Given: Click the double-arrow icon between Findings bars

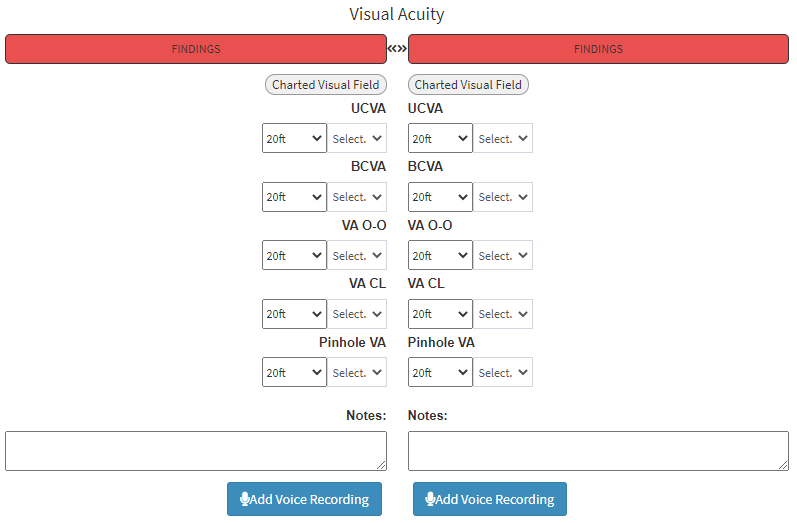Looking at the screenshot, I should click(x=397, y=48).
